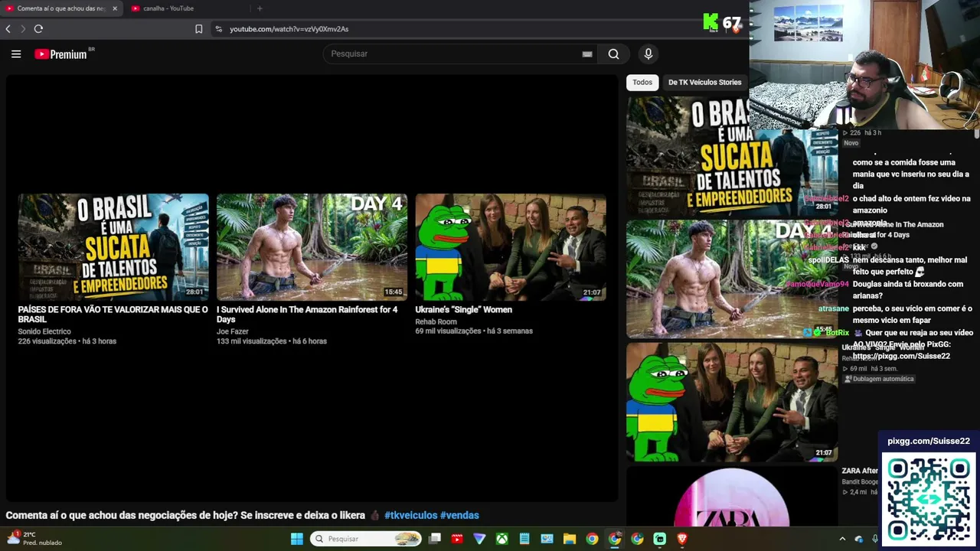Click the video title 'Comenta aí o que achou'

tap(185, 516)
